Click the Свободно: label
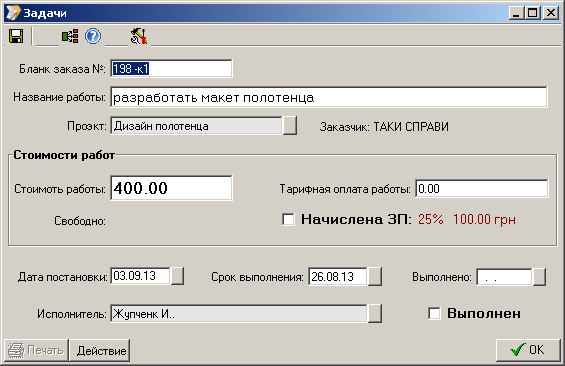Screen dimensions: 565x366 click(x=80, y=221)
